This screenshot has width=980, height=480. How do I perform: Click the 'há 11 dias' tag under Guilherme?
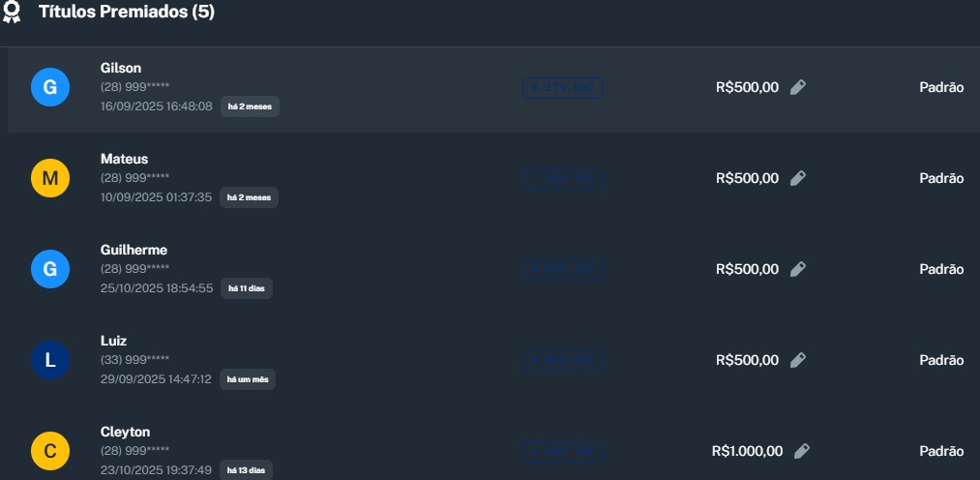point(247,288)
